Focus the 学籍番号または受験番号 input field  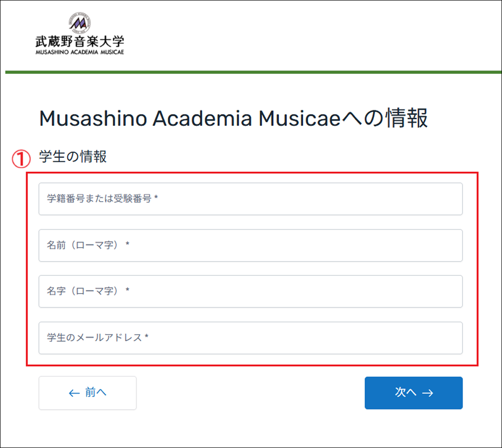coord(251,199)
